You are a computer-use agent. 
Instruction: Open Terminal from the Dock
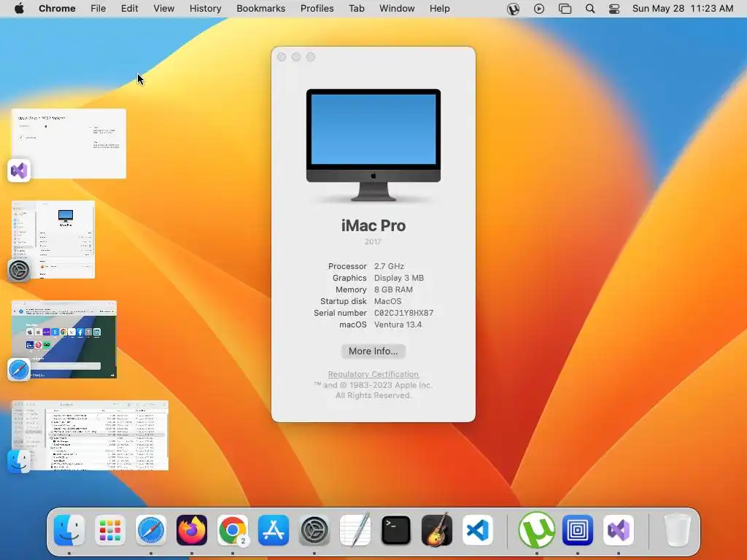(x=396, y=530)
